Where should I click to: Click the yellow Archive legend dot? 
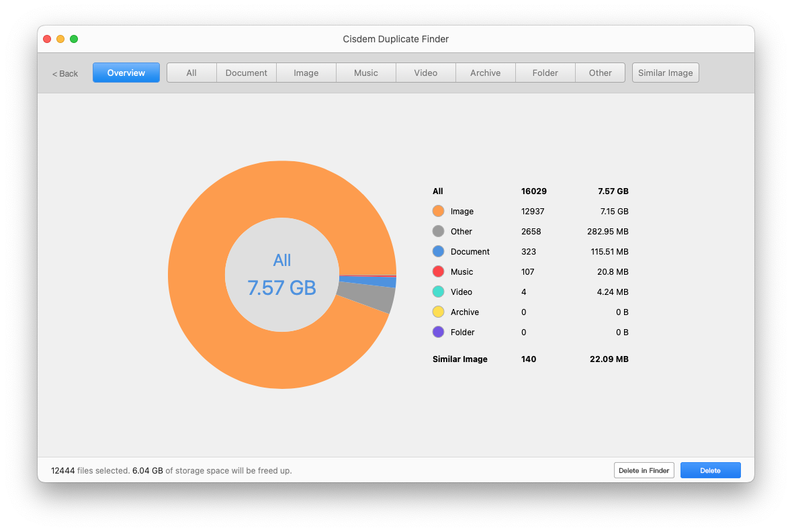pos(439,312)
